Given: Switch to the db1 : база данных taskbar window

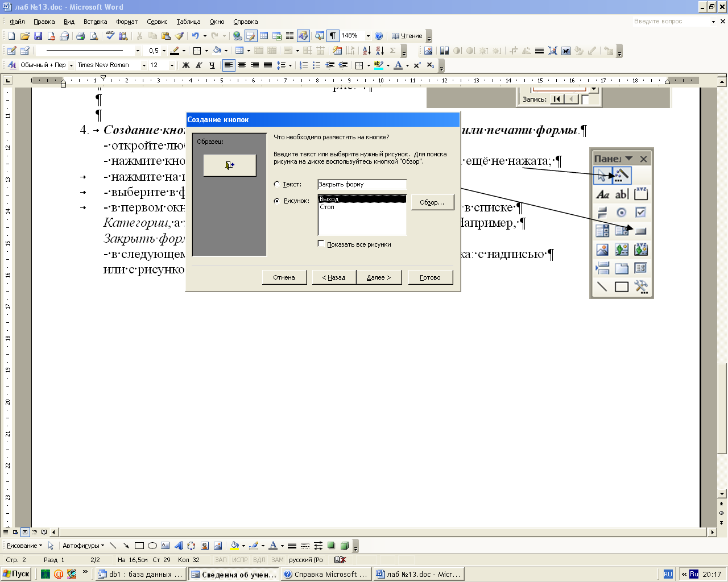Looking at the screenshot, I should click(140, 574).
